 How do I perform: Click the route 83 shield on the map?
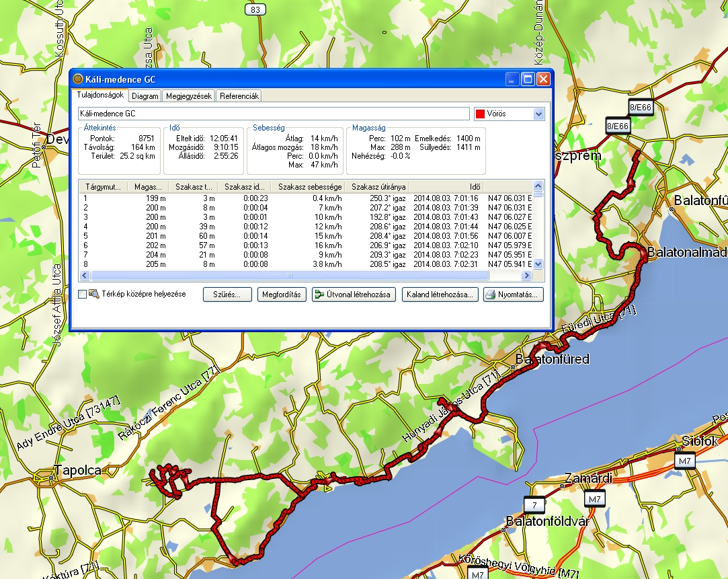[254, 9]
